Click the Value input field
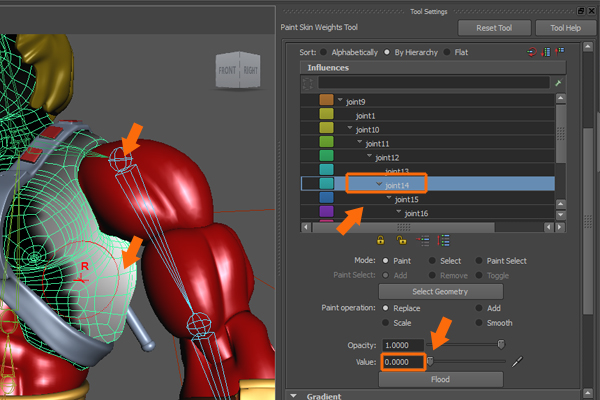Viewport: 600px width, 400px height. coord(402,361)
